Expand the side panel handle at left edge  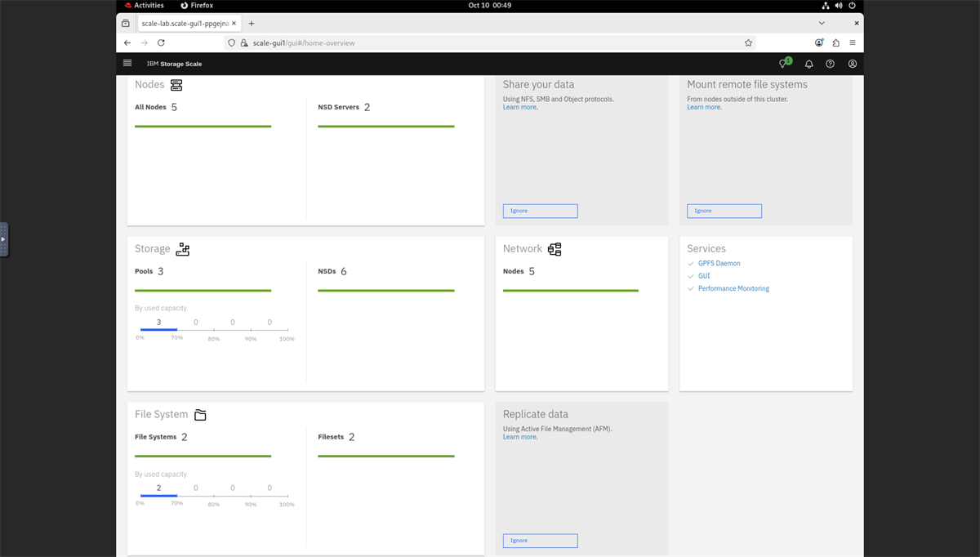[3, 239]
